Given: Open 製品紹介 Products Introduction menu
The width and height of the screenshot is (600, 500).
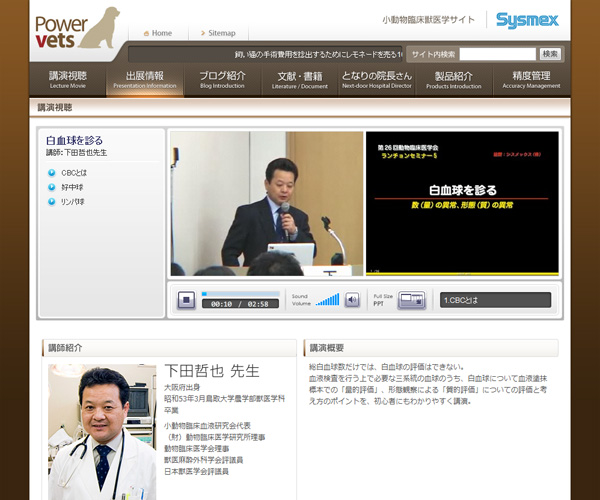Looking at the screenshot, I should [454, 80].
